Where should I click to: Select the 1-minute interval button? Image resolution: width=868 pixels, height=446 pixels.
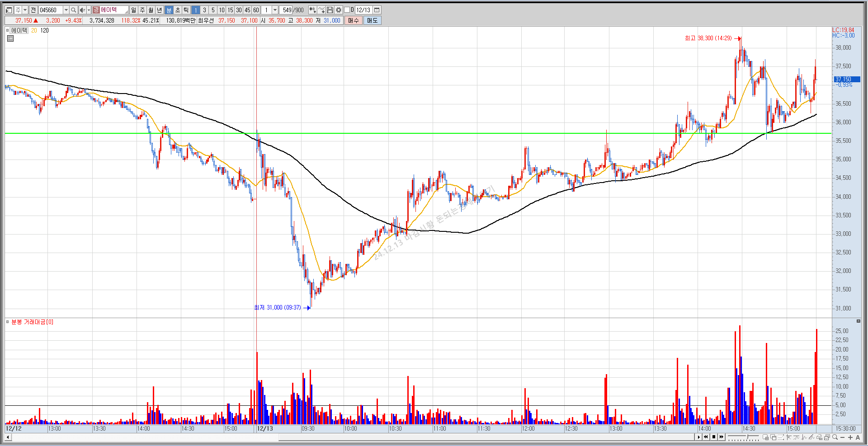[x=195, y=10]
